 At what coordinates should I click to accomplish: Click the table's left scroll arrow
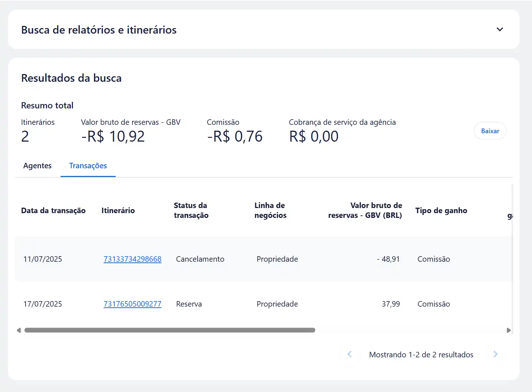(19, 330)
